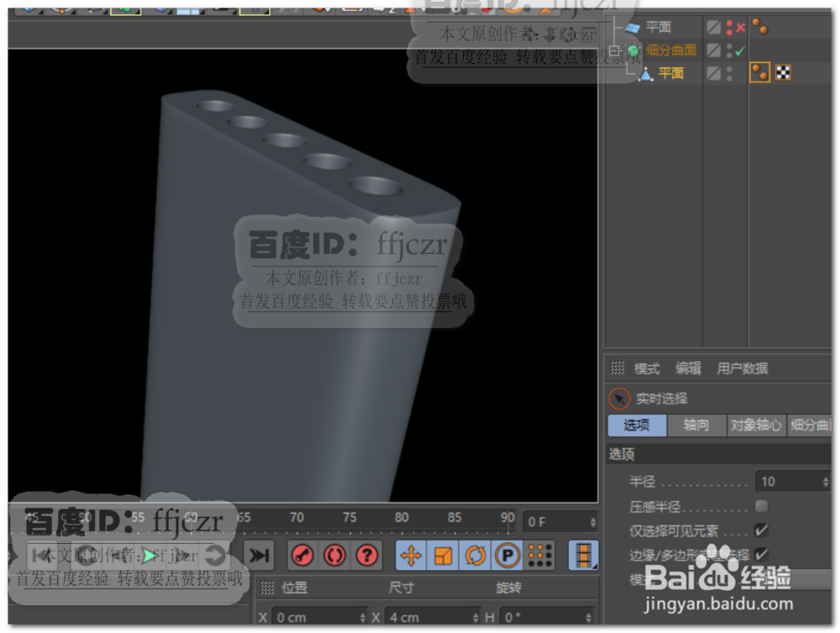Screen dimensions: 840x633
Task: Click the 尺寸 column header
Action: (401, 588)
